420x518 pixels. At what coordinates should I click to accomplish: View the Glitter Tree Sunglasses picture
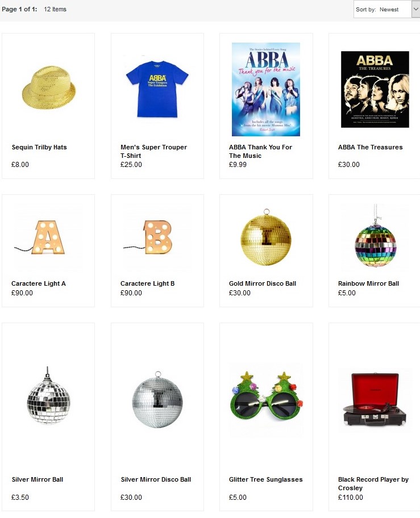coord(267,399)
